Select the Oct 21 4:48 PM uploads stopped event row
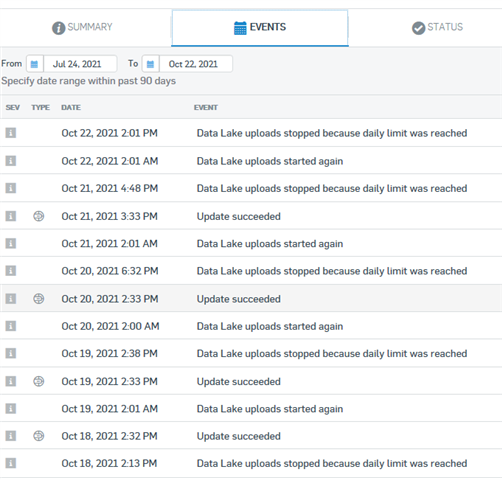The image size is (502, 480). click(251, 188)
